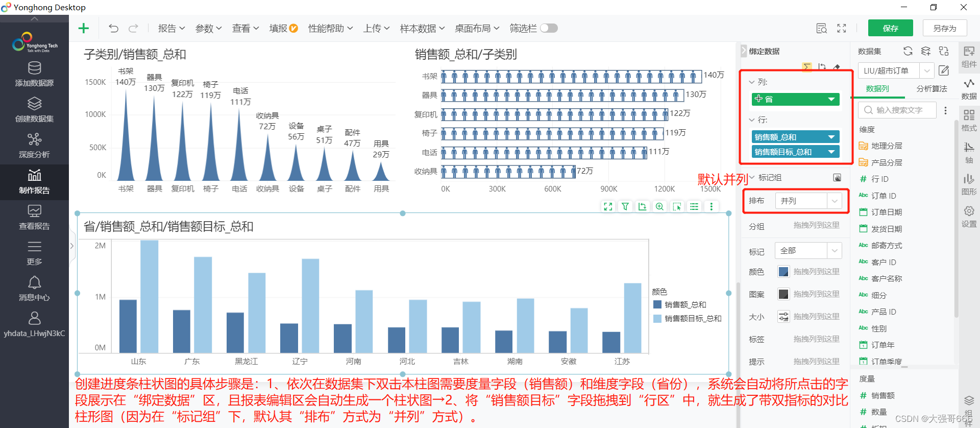Switch to 分析算法 tab
This screenshot has width=980, height=428.
932,89
